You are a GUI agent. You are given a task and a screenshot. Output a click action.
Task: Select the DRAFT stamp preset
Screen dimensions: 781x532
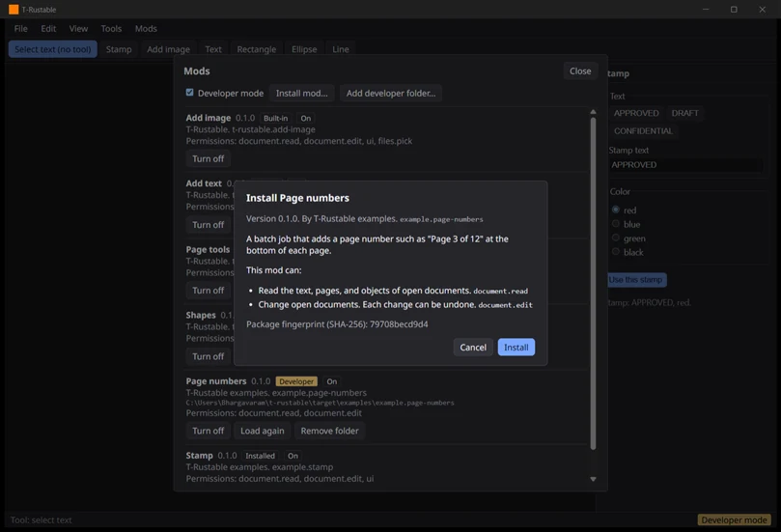684,113
